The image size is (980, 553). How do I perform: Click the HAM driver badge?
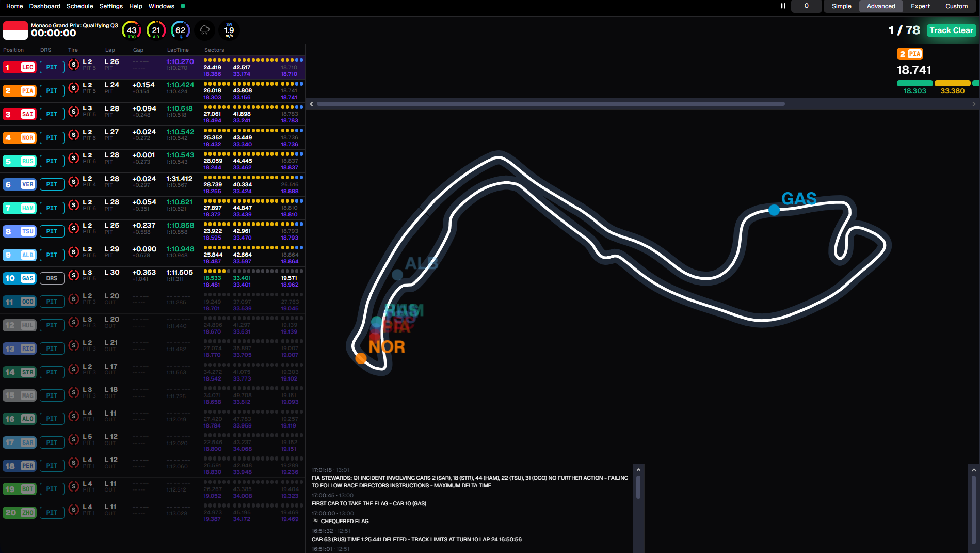coord(20,208)
